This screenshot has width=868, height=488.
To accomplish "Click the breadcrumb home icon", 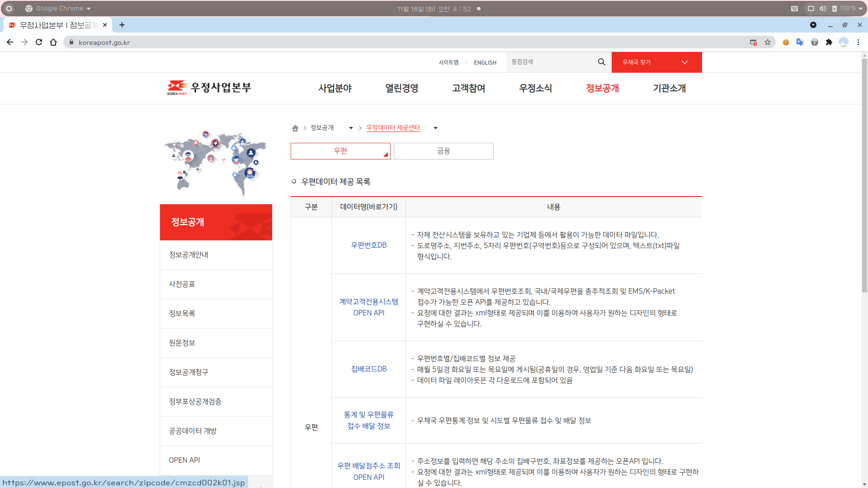I will pyautogui.click(x=295, y=128).
